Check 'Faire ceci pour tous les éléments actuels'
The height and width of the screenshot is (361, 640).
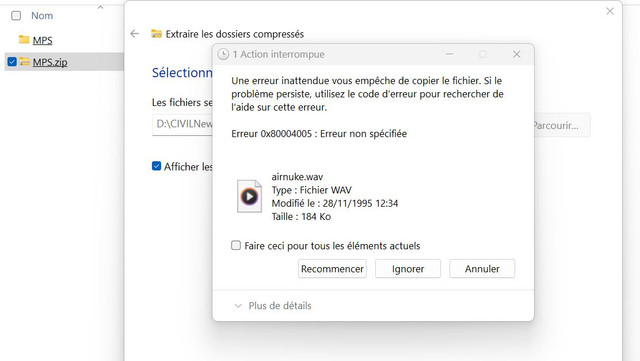(x=236, y=245)
